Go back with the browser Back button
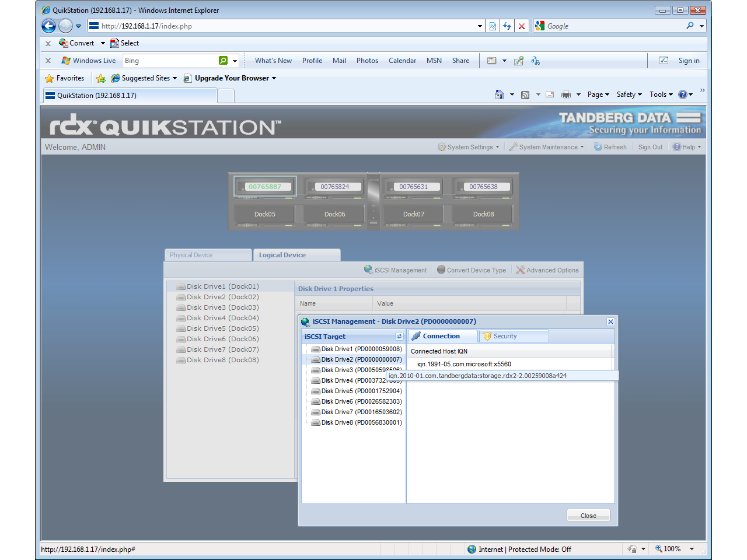747x560 pixels. (48, 26)
